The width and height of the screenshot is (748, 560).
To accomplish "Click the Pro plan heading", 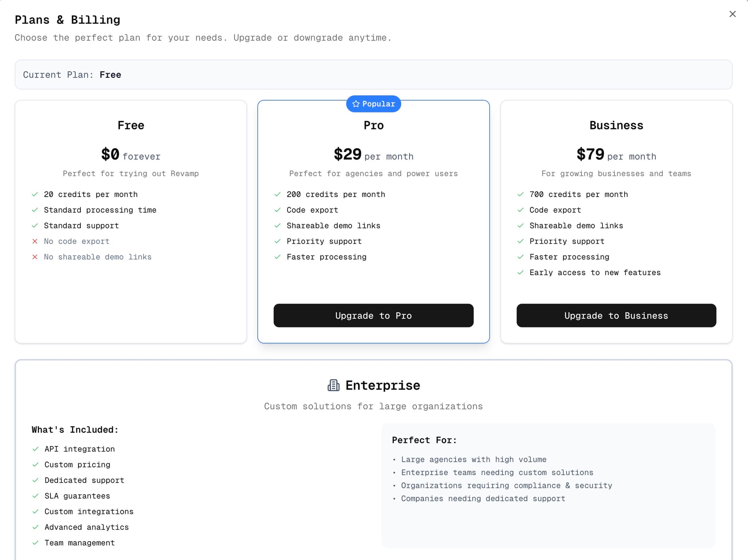I will tap(373, 125).
